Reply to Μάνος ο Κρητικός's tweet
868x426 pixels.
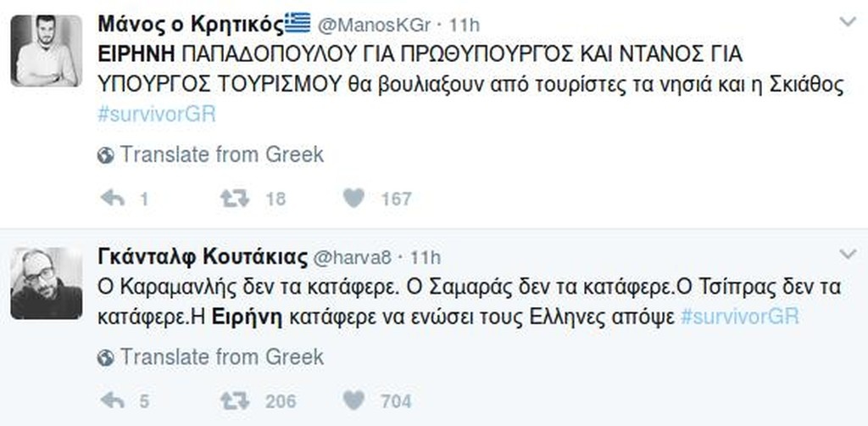[x=113, y=199]
